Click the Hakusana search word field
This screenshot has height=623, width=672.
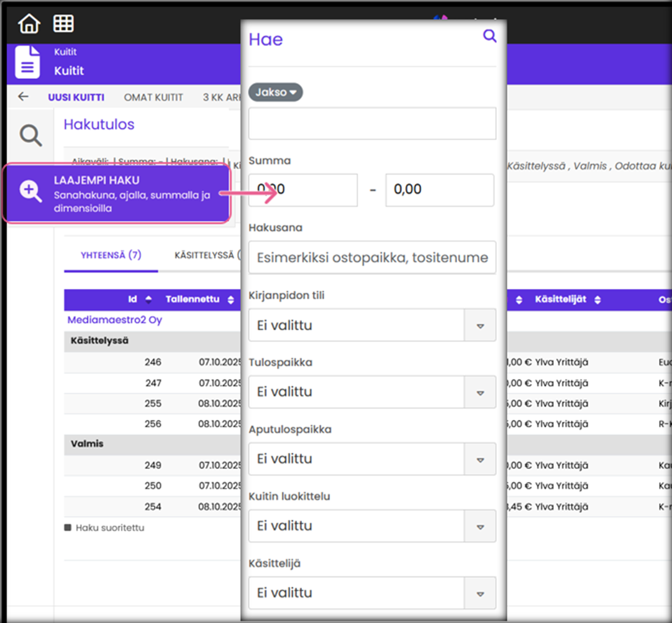point(372,258)
